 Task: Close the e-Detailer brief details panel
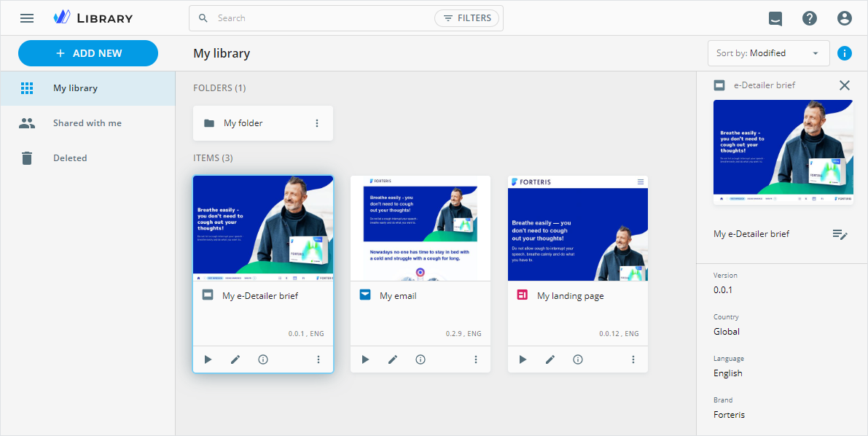845,85
